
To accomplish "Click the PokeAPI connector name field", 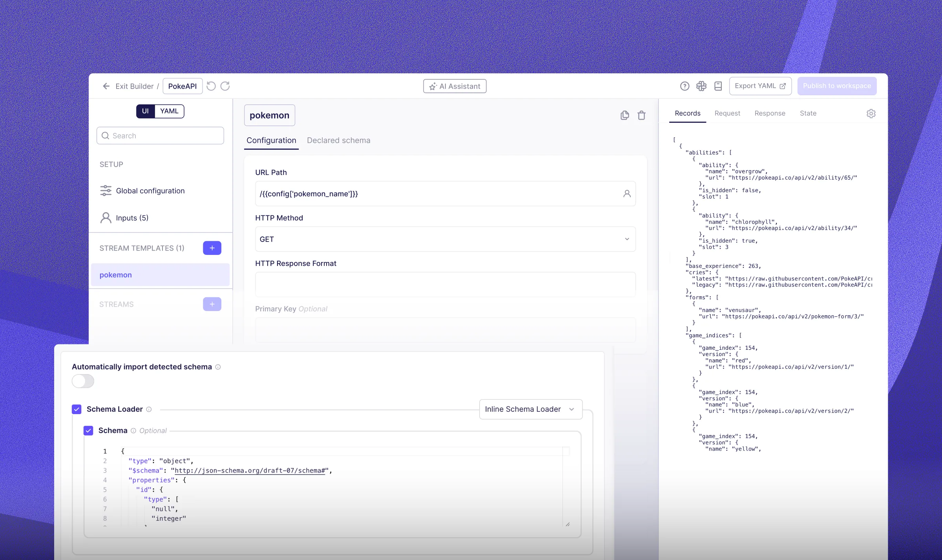I will [183, 86].
